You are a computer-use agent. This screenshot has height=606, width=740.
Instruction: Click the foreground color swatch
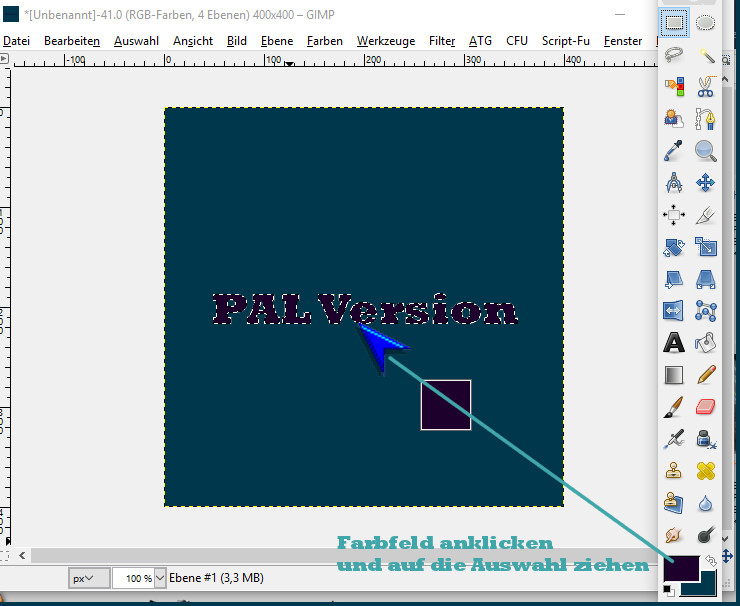(681, 568)
